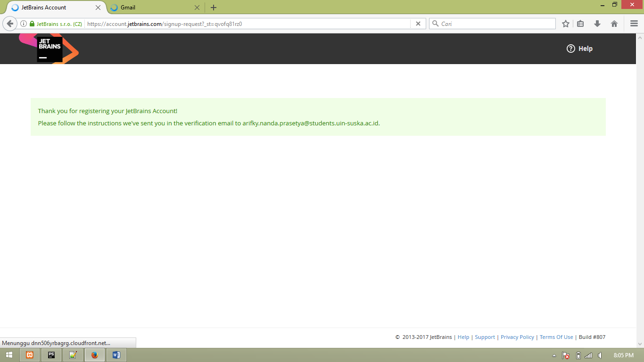Go back using the browser back arrow
This screenshot has height=362, width=644.
[10, 24]
